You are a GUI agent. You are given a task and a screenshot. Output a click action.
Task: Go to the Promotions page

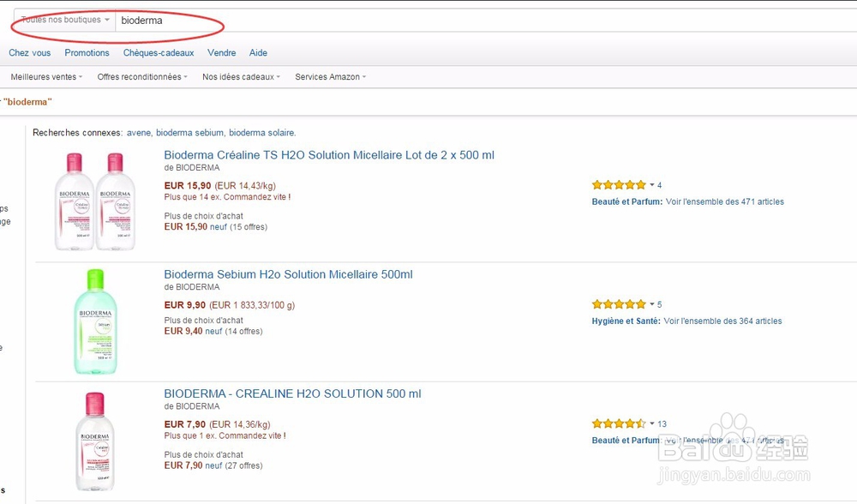(x=87, y=52)
